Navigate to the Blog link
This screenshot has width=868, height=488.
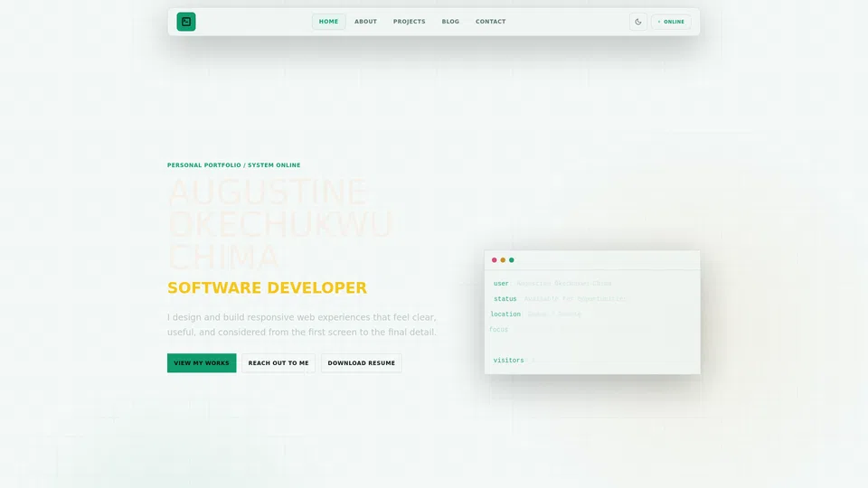[450, 22]
